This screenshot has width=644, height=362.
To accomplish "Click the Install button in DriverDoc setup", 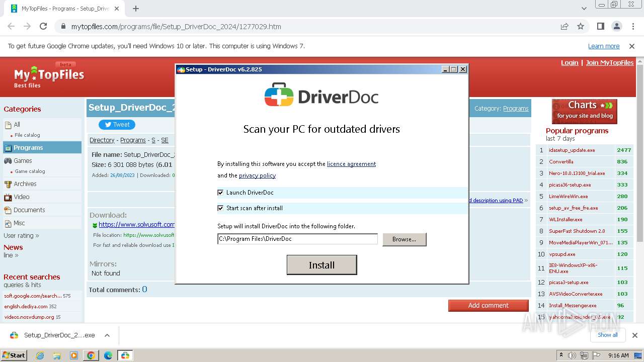I will [321, 265].
